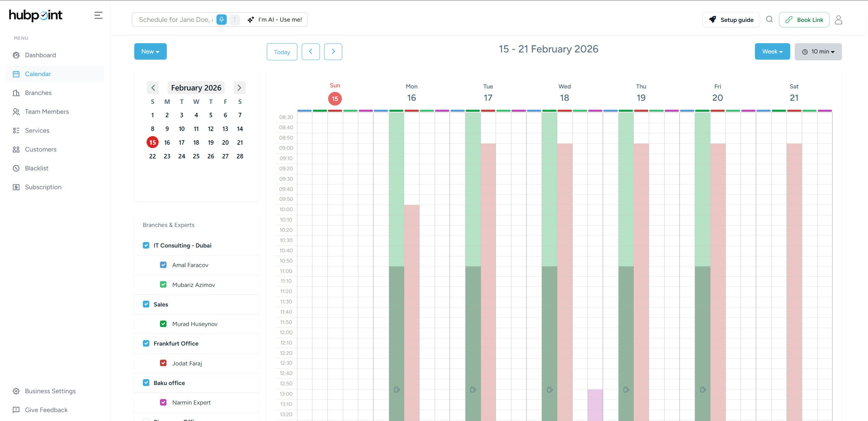Open the Services menu item
The image size is (868, 421).
(x=37, y=130)
